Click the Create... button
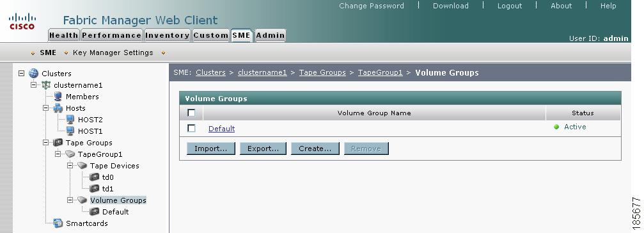644x233 pixels. [x=315, y=149]
